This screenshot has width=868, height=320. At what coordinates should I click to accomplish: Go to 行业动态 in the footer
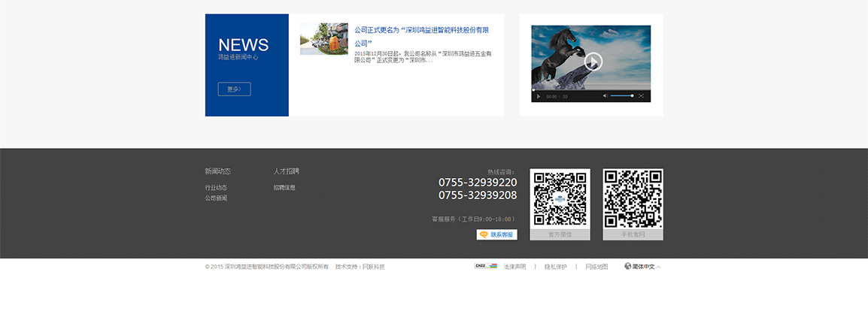(216, 188)
